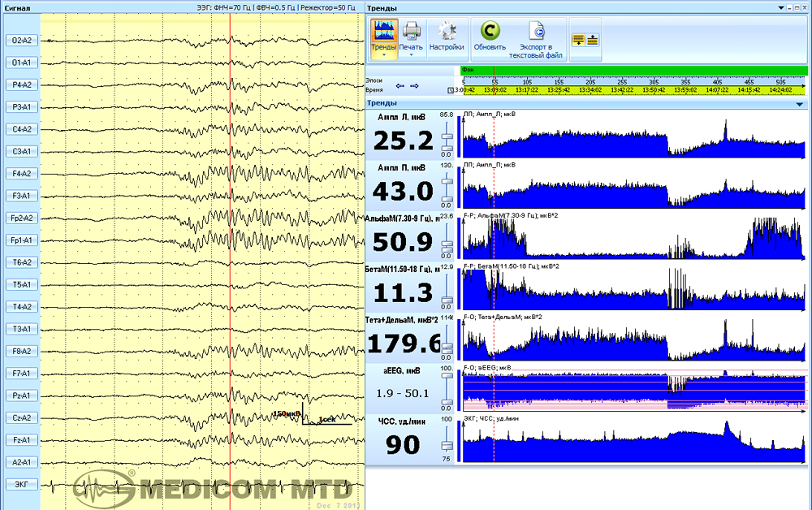
Task: Jump to time 13:25:42 on timeline
Action: tap(559, 90)
